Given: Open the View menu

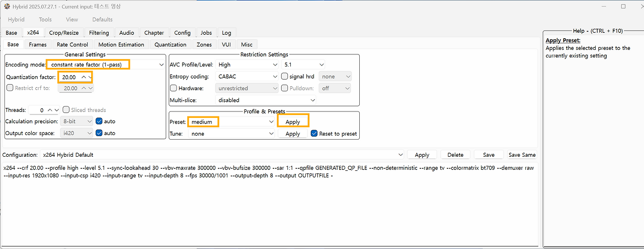Looking at the screenshot, I should click(72, 20).
